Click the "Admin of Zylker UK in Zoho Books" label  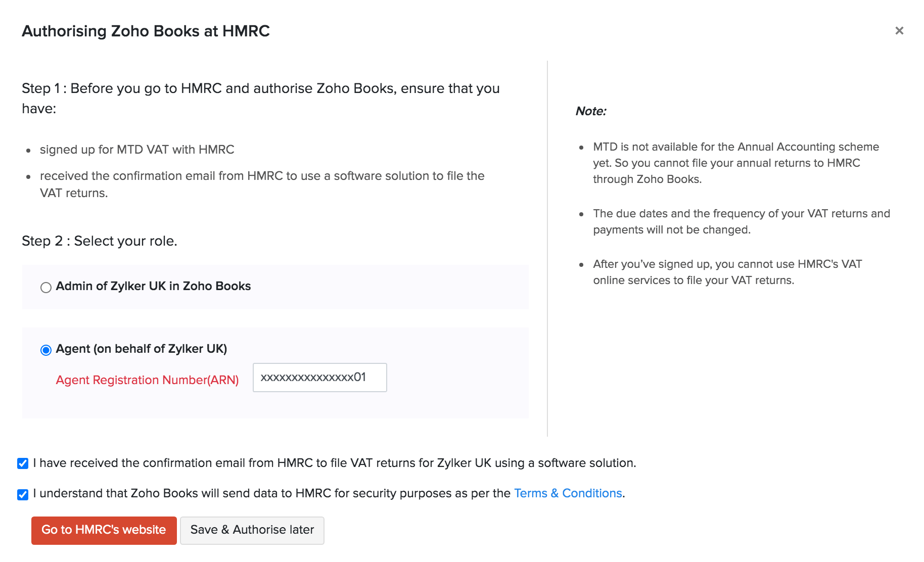(153, 286)
